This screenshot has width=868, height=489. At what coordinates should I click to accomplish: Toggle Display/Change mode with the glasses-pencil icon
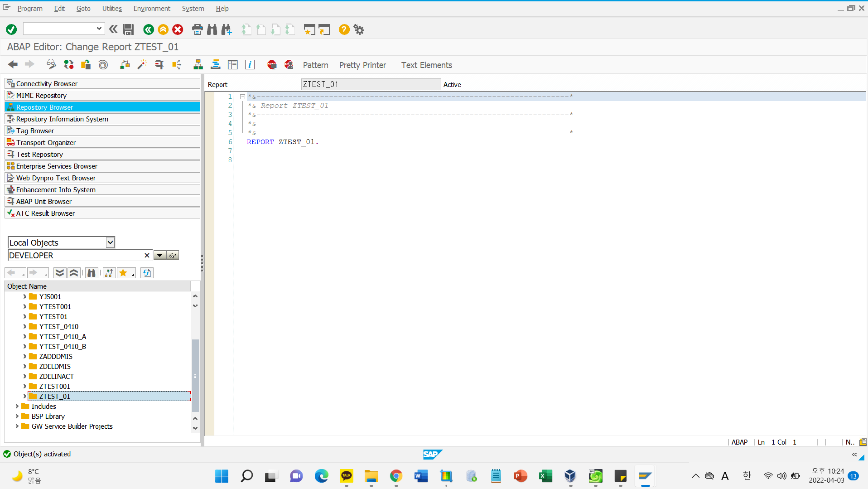pos(51,65)
